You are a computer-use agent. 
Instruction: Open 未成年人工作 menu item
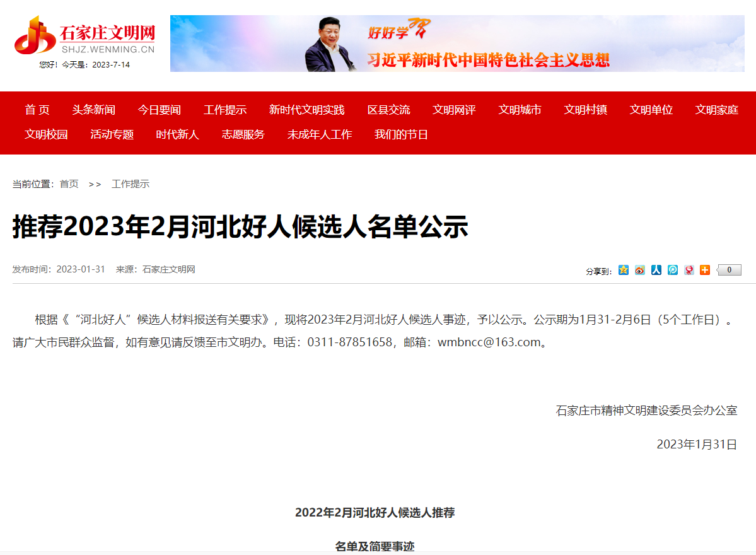coord(320,134)
